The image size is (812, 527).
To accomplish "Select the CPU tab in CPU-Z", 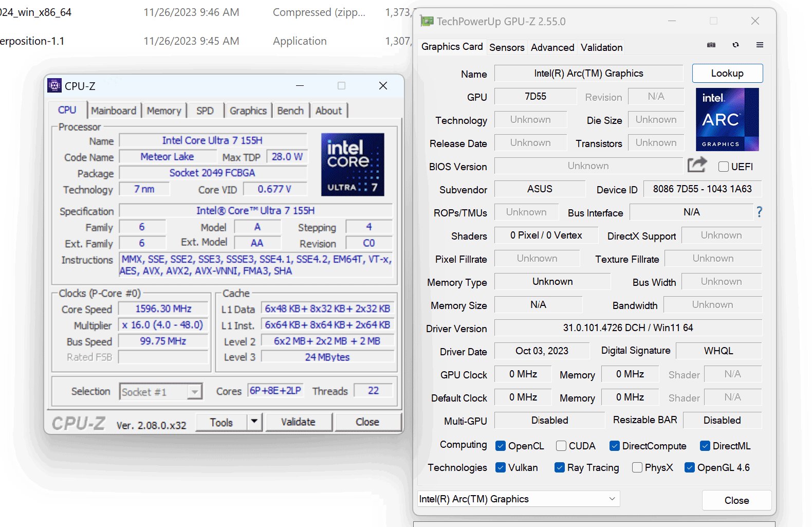I will pos(67,110).
